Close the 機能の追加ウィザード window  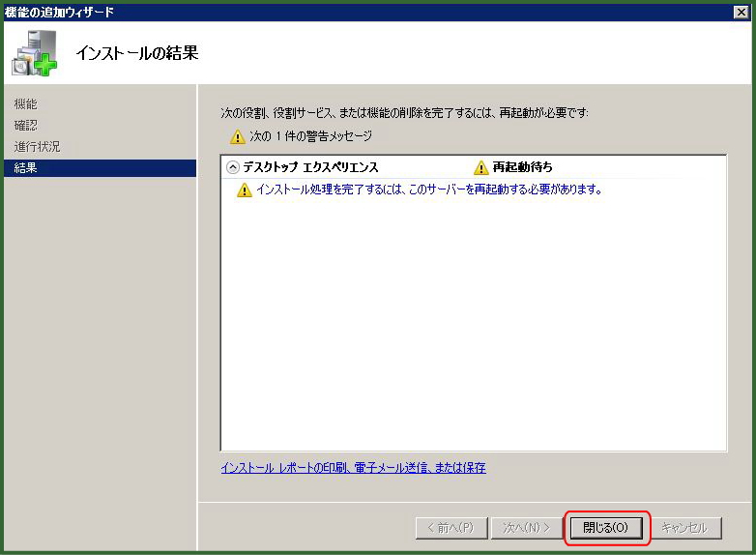click(x=741, y=12)
